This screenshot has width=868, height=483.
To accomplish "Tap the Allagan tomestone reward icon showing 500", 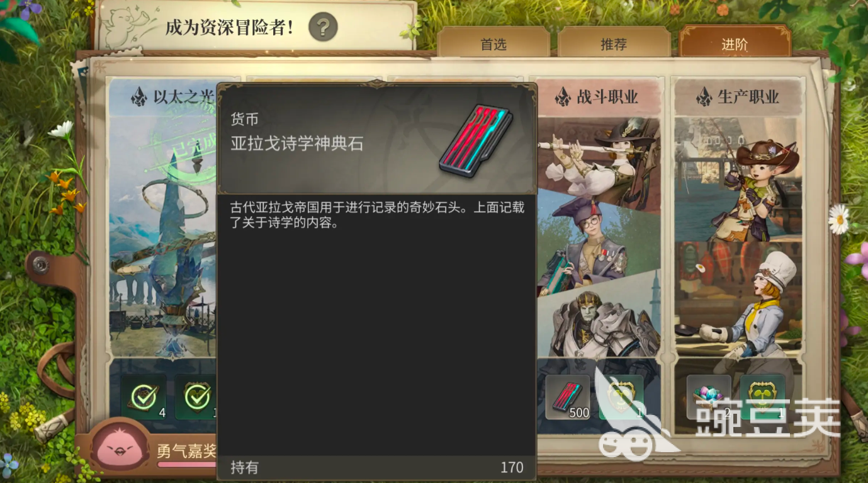I will (568, 397).
